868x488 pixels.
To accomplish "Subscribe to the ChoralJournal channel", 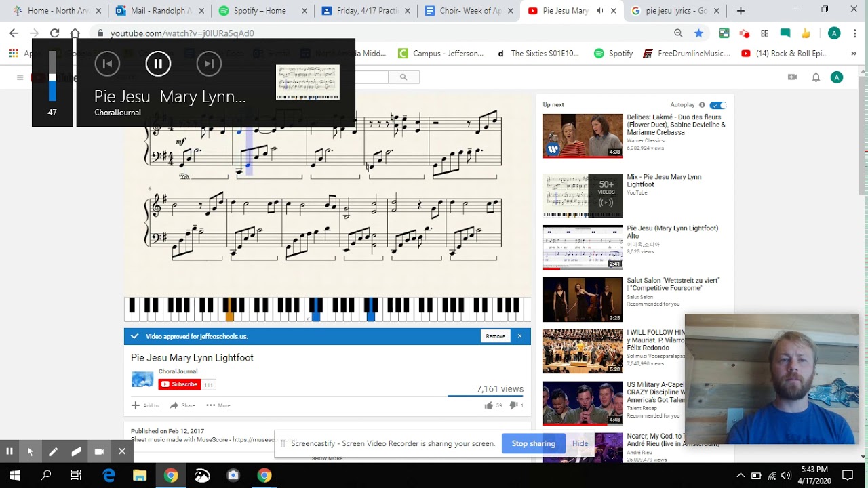I will [180, 384].
